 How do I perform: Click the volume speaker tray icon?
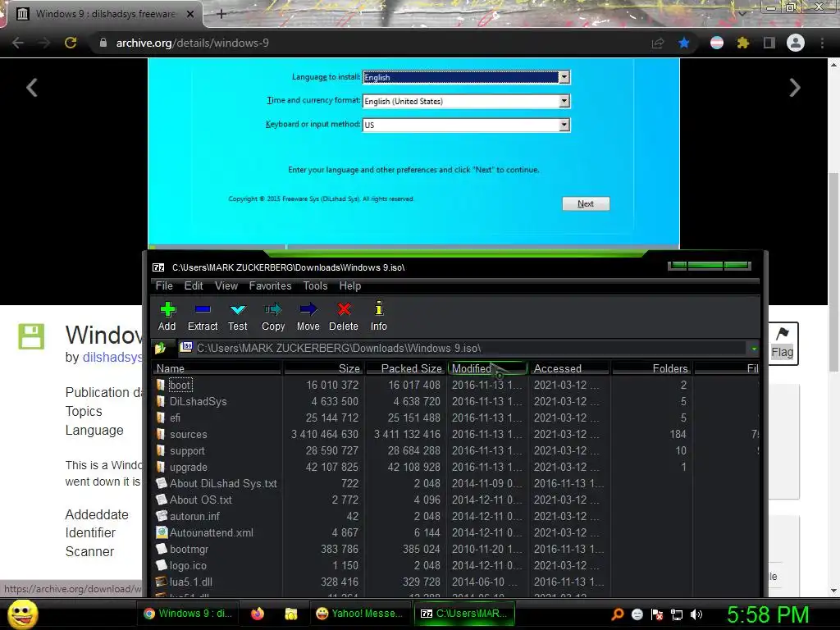point(696,614)
